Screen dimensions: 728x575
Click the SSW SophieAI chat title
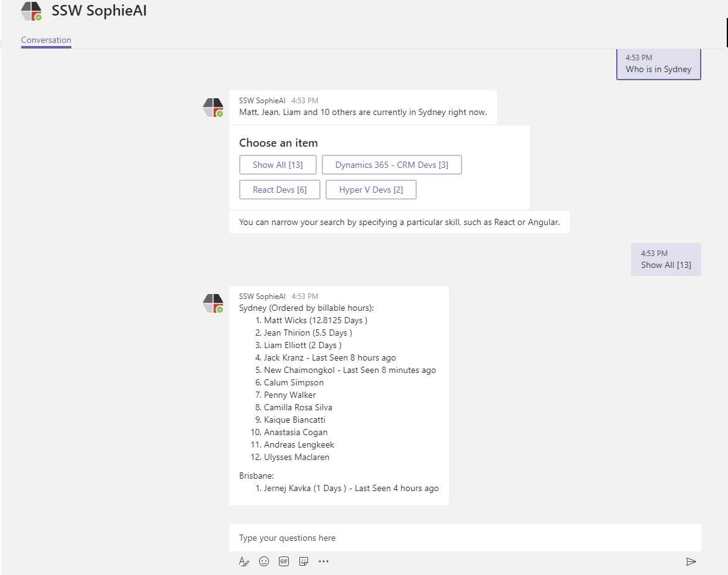(x=99, y=11)
